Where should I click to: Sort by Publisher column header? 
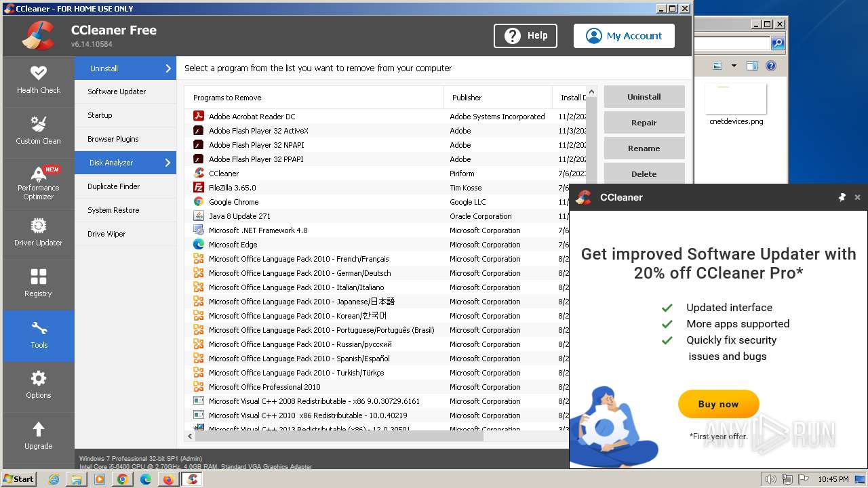(x=498, y=98)
